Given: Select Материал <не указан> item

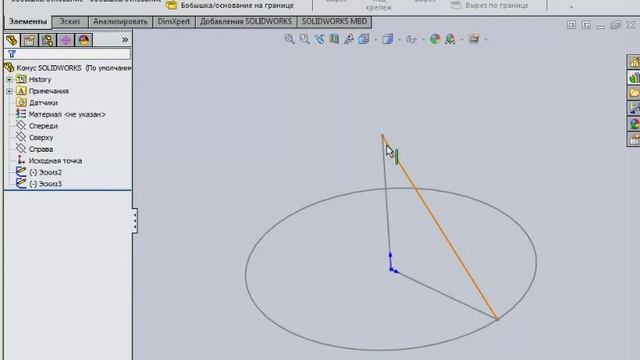Looking at the screenshot, I should 61,114.
